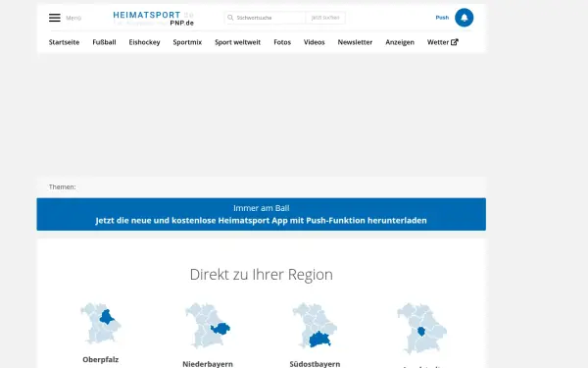Open the Newsletter navigation item
The height and width of the screenshot is (368, 588).
point(355,42)
